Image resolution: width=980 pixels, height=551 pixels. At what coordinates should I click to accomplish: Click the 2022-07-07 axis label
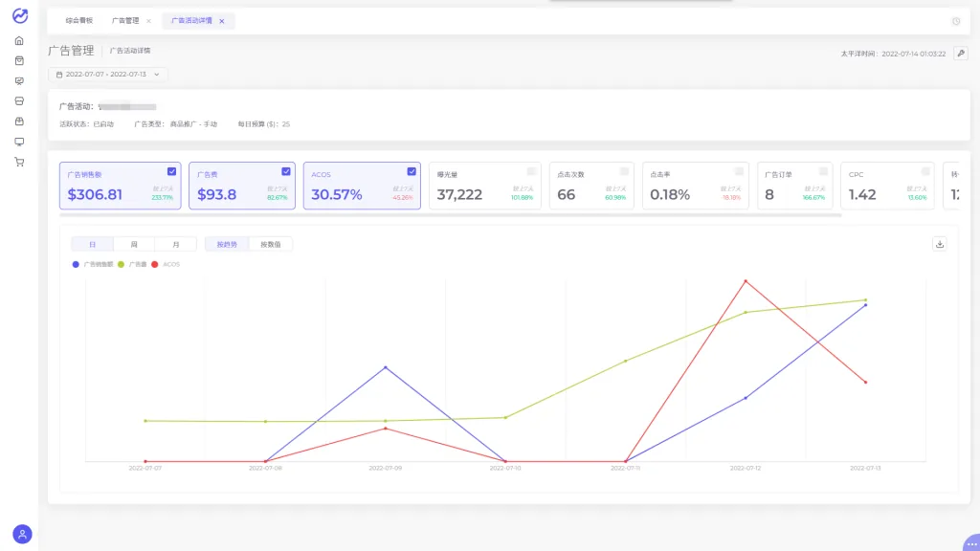click(145, 468)
